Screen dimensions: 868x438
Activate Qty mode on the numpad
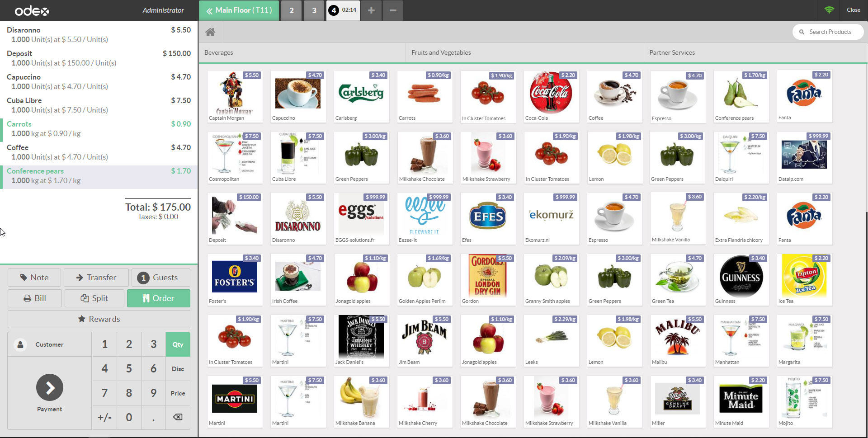[x=178, y=344]
